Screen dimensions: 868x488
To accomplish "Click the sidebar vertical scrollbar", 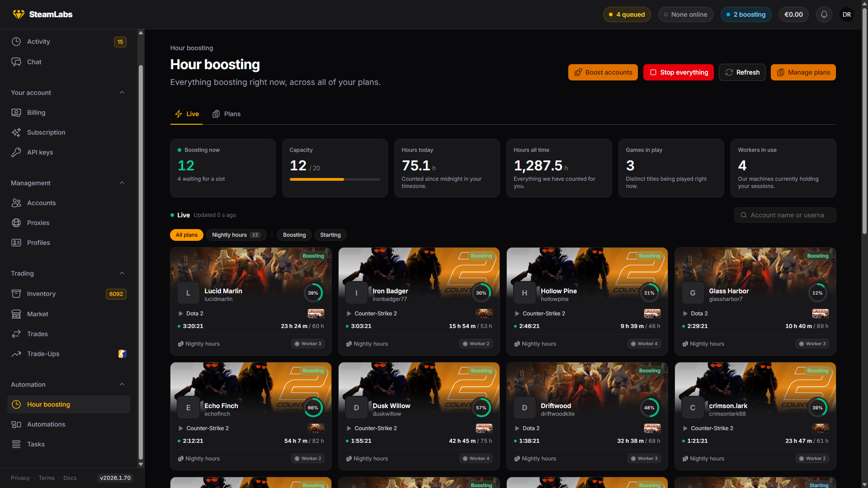I will coord(141,262).
